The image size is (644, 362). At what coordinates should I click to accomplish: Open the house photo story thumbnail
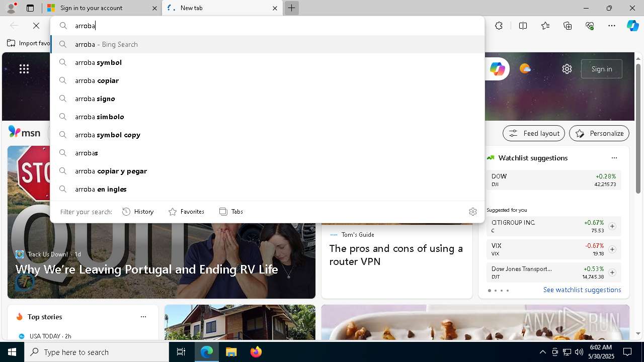[x=240, y=322]
